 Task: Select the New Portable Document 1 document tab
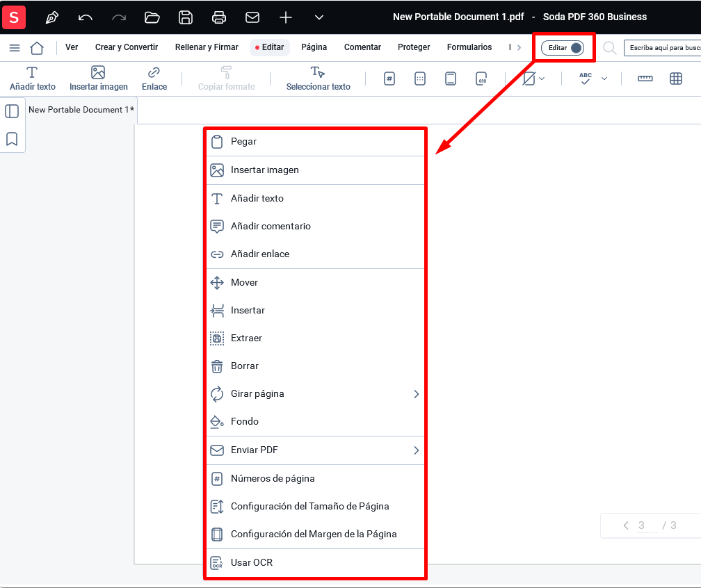point(81,110)
